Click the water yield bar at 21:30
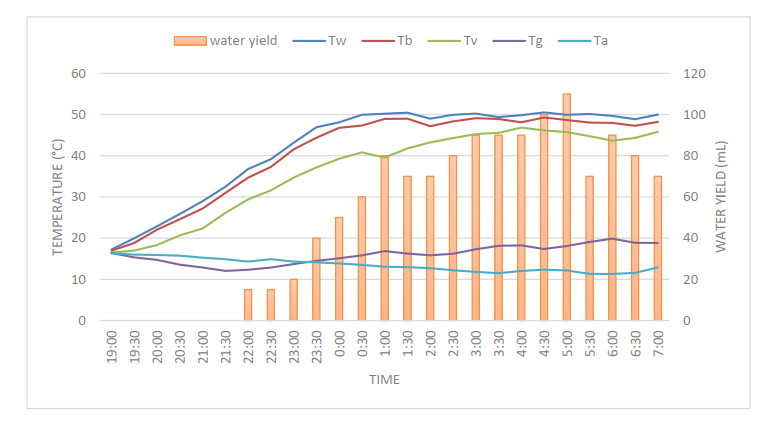766x425 pixels. tap(247, 304)
